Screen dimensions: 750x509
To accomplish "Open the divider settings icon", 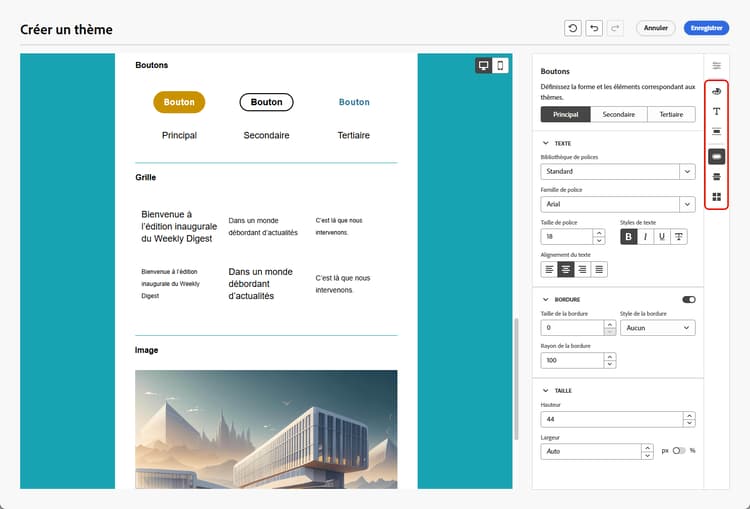I will click(x=716, y=177).
